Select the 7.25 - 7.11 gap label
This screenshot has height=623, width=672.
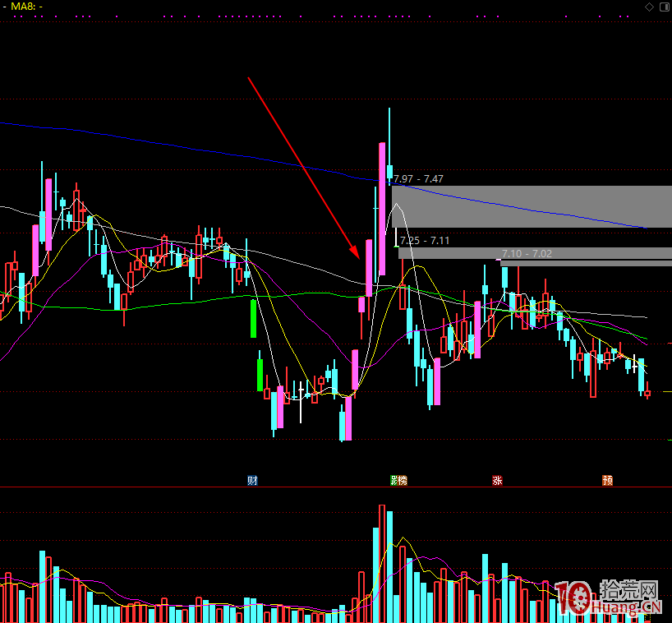[x=425, y=241]
